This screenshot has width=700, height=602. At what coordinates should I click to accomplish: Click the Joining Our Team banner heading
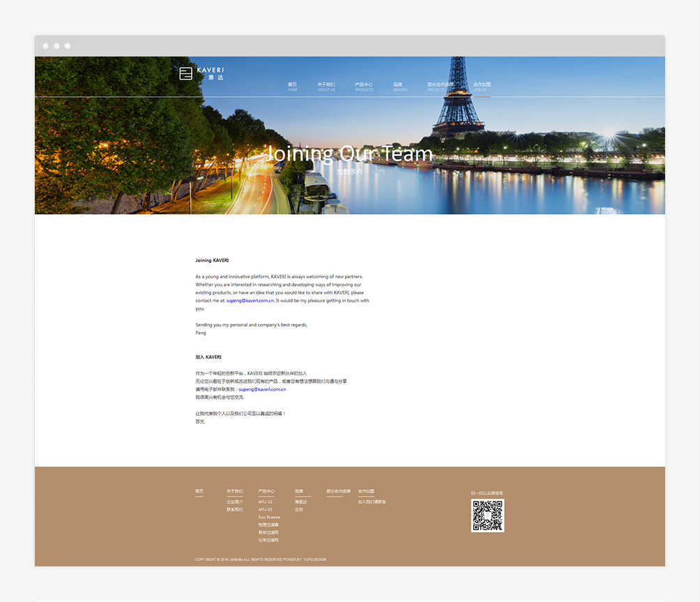[349, 153]
